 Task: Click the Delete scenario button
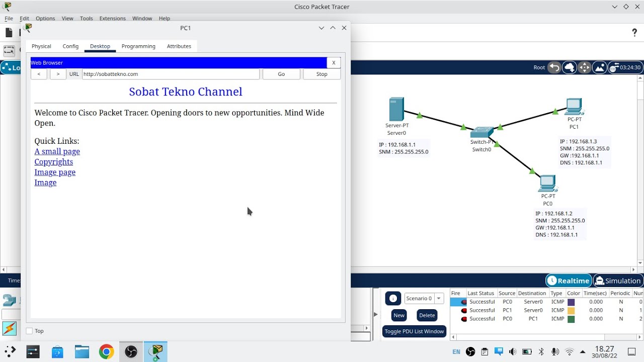427,315
